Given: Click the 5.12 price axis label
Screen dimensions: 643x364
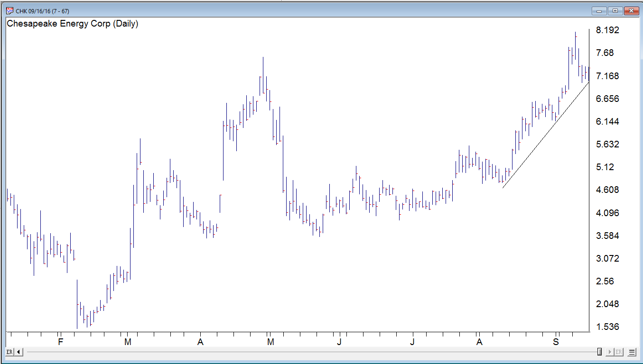Looking at the screenshot, I should [605, 167].
